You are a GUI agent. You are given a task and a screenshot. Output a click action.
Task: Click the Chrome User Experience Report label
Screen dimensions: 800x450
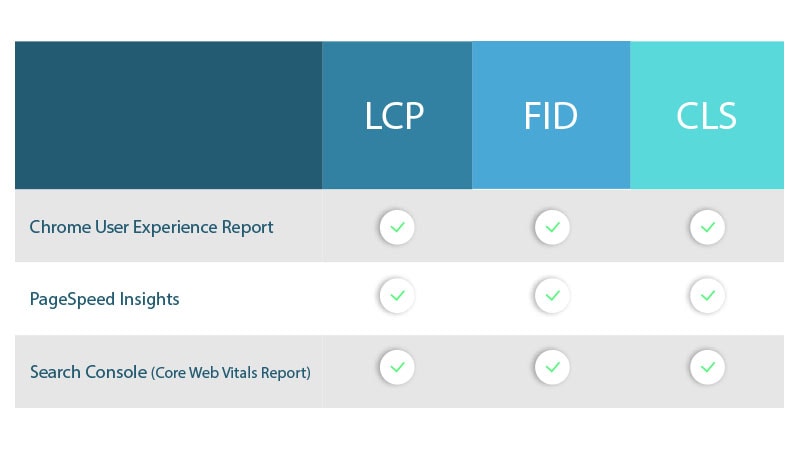[152, 227]
